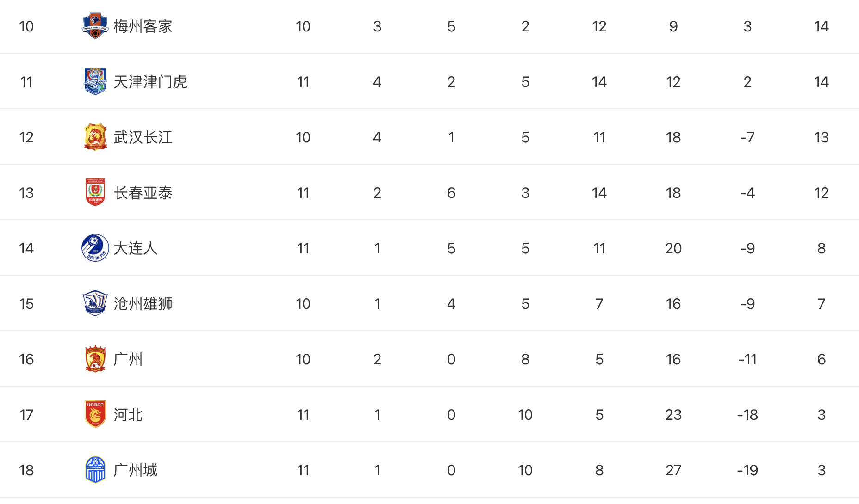This screenshot has height=504, width=859.
Task: Click the Dalian Pro (大连人) round logo
Action: pos(95,248)
